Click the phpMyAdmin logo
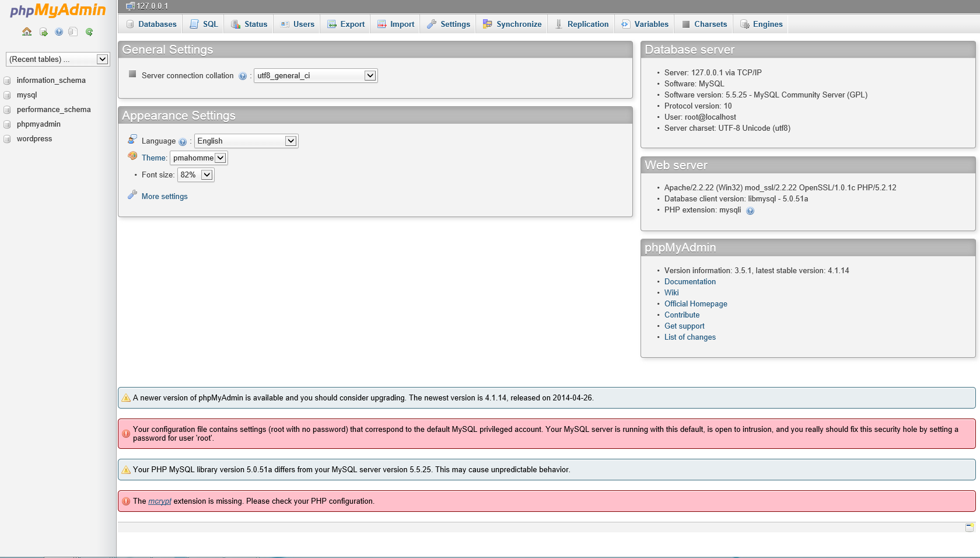 [58, 11]
